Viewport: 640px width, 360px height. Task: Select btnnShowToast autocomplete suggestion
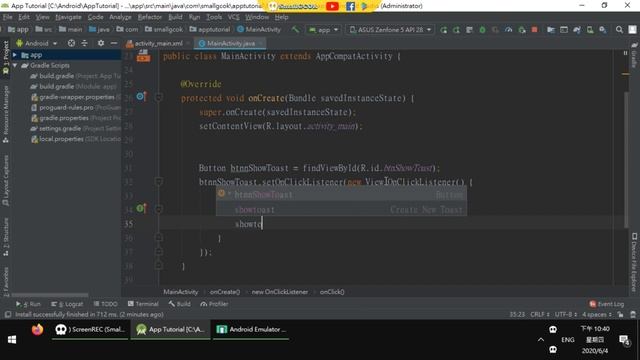(341, 195)
